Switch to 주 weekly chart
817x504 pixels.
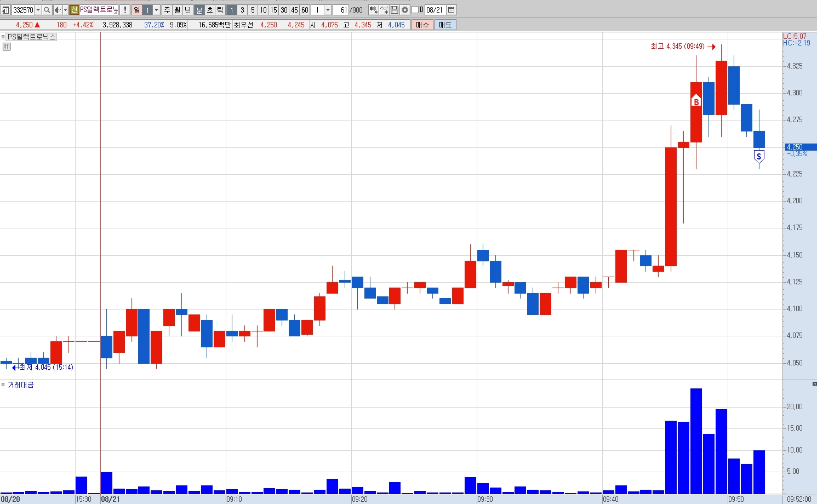[x=167, y=10]
